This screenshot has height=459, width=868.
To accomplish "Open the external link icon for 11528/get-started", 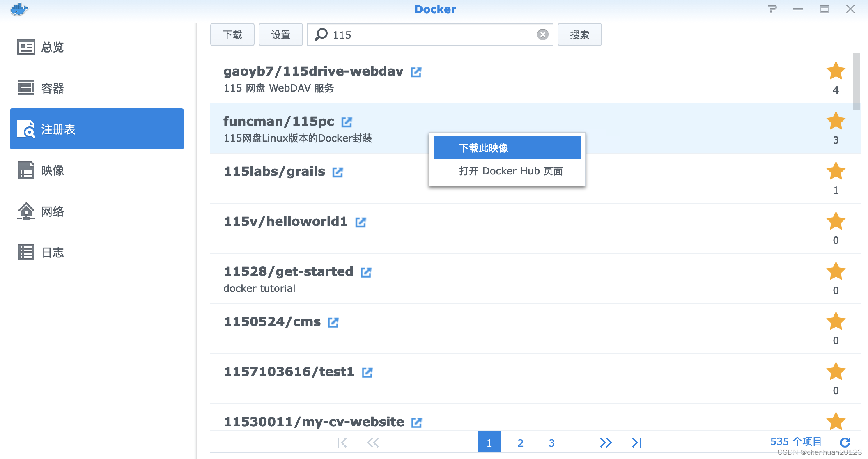I will tap(366, 272).
